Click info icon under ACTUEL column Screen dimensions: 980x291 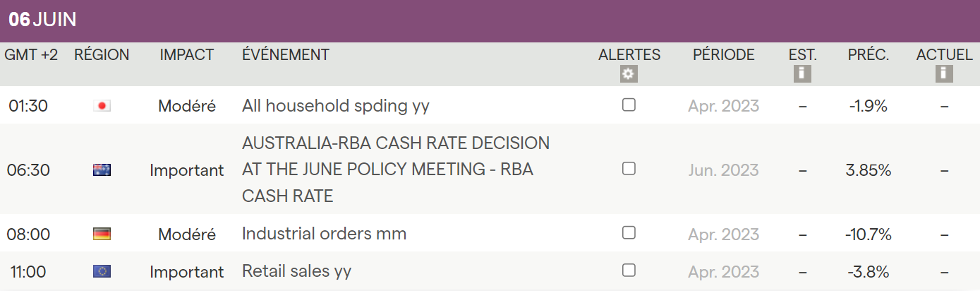(x=944, y=73)
